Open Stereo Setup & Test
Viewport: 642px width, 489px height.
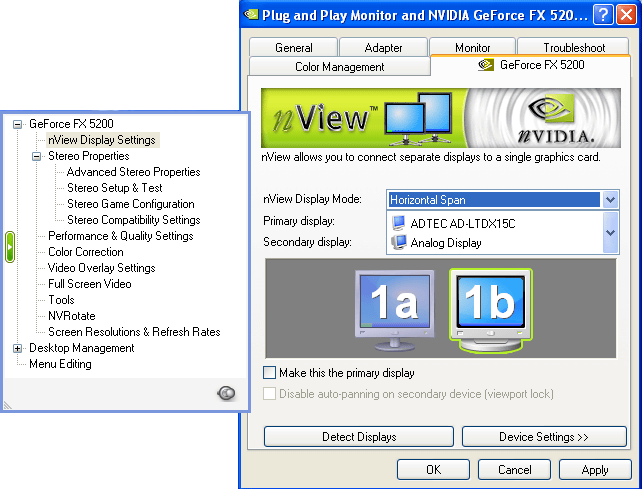tap(115, 188)
